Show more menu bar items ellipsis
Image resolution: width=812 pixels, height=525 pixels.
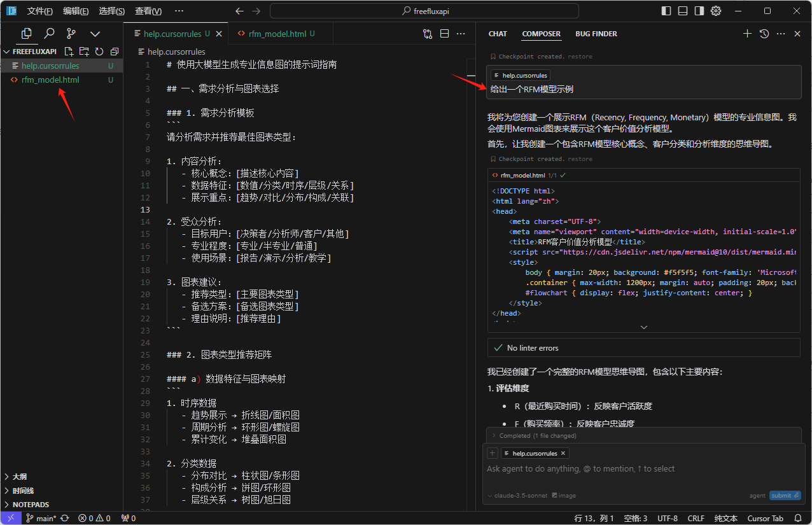coord(179,11)
